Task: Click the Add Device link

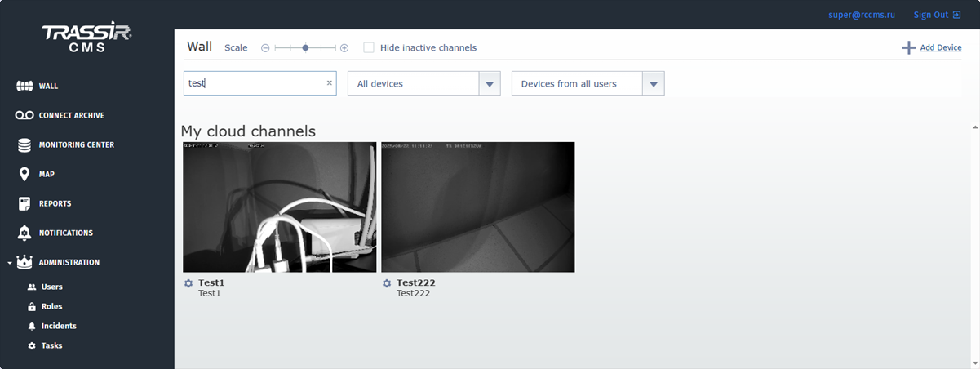Action: [x=940, y=47]
